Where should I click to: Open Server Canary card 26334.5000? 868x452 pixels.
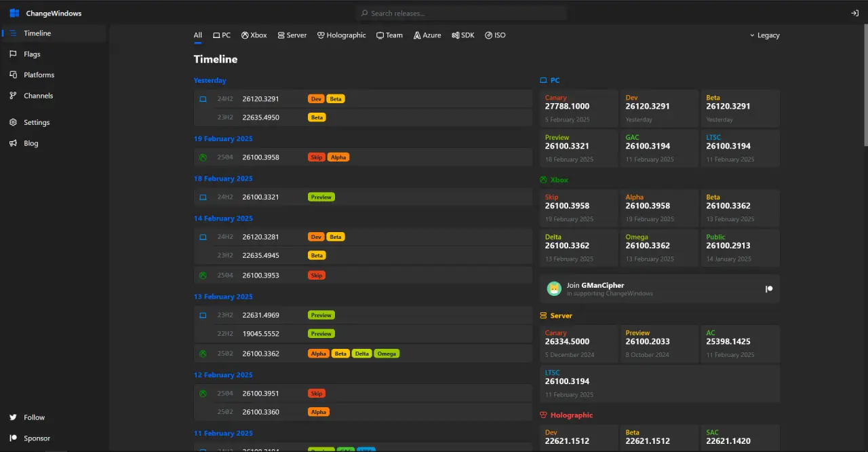(579, 344)
